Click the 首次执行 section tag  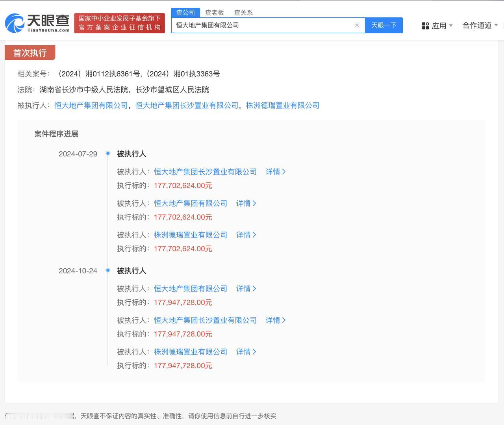[30, 53]
